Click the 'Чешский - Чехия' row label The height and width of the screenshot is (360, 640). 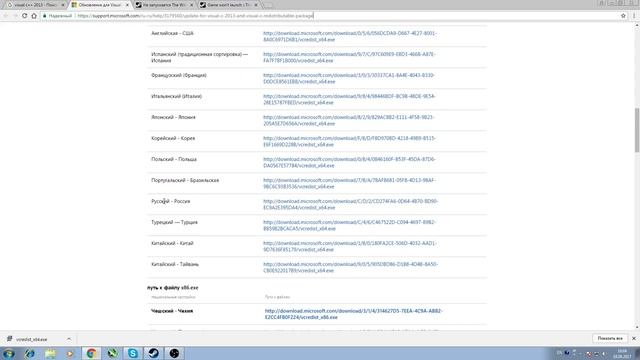(x=172, y=311)
